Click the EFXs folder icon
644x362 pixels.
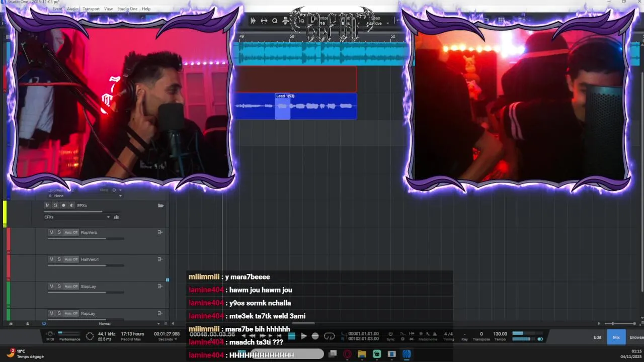point(160,205)
